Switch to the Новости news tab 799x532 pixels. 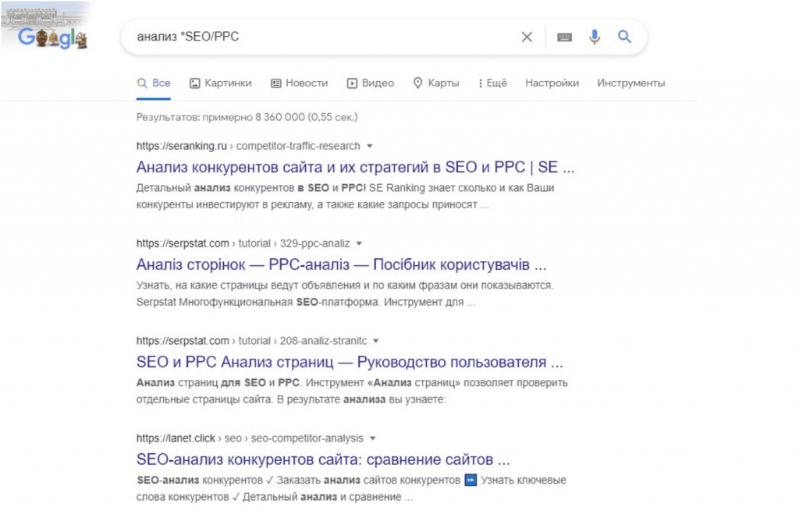tap(299, 83)
